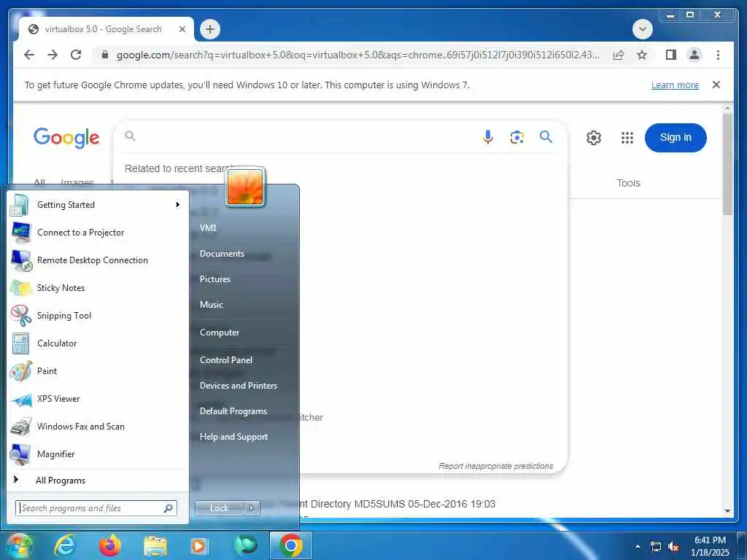Open Music library
The width and height of the screenshot is (747, 560).
[x=211, y=305]
